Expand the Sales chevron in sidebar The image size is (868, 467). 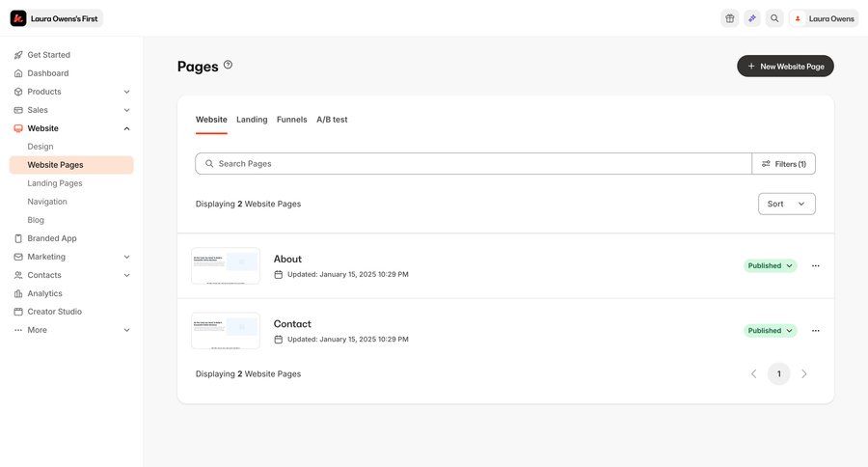pyautogui.click(x=126, y=110)
